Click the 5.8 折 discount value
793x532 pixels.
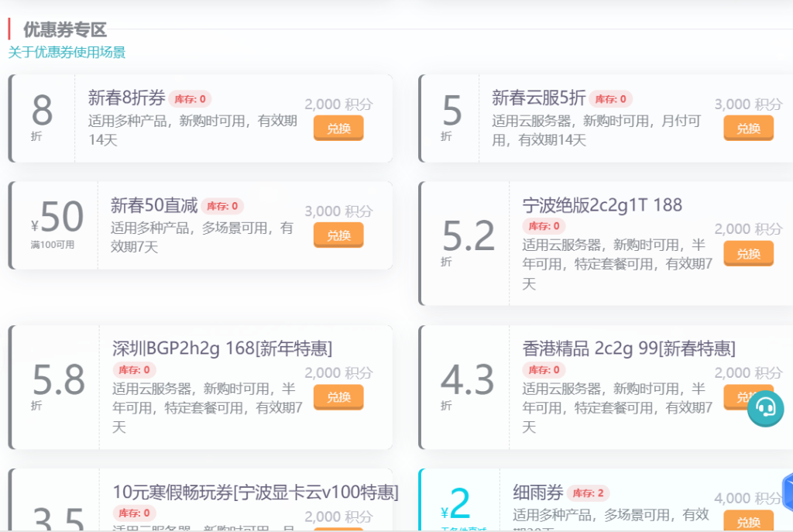point(58,381)
